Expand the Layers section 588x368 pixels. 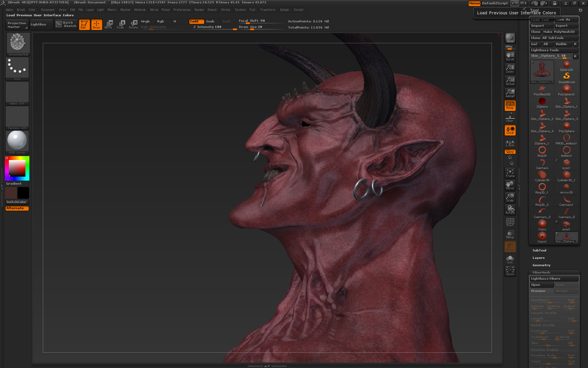point(538,258)
